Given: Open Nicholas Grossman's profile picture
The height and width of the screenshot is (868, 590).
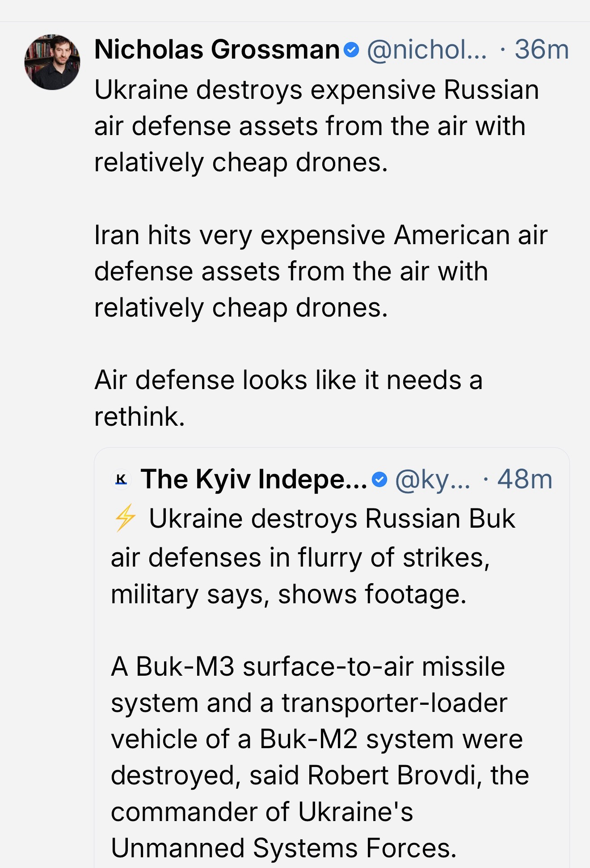Looking at the screenshot, I should [x=52, y=62].
